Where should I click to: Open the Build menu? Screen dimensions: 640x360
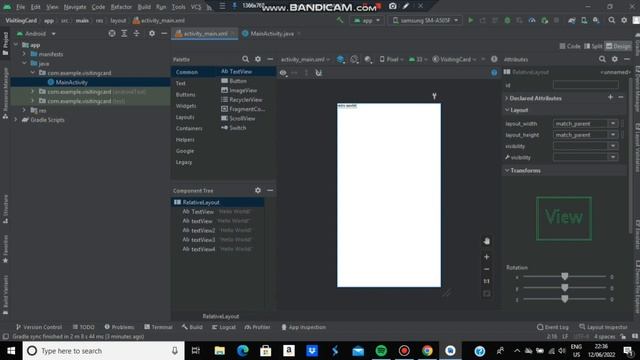144,7
